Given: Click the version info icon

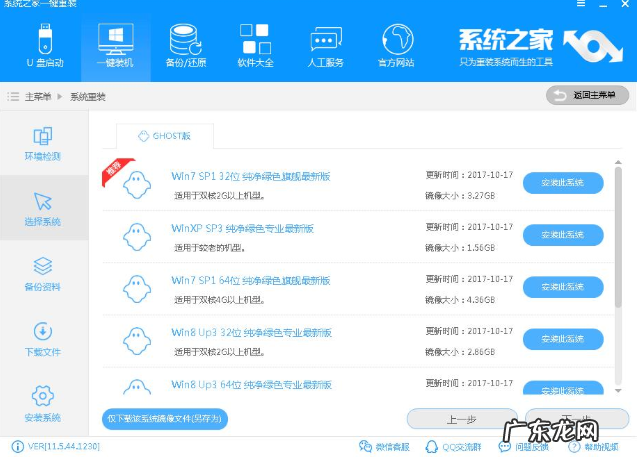Looking at the screenshot, I should click(x=17, y=447).
